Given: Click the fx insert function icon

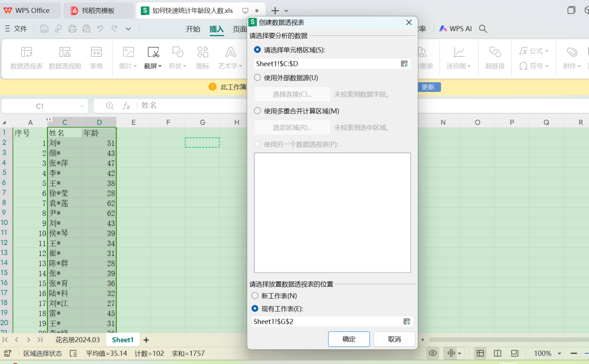Looking at the screenshot, I should click(126, 106).
